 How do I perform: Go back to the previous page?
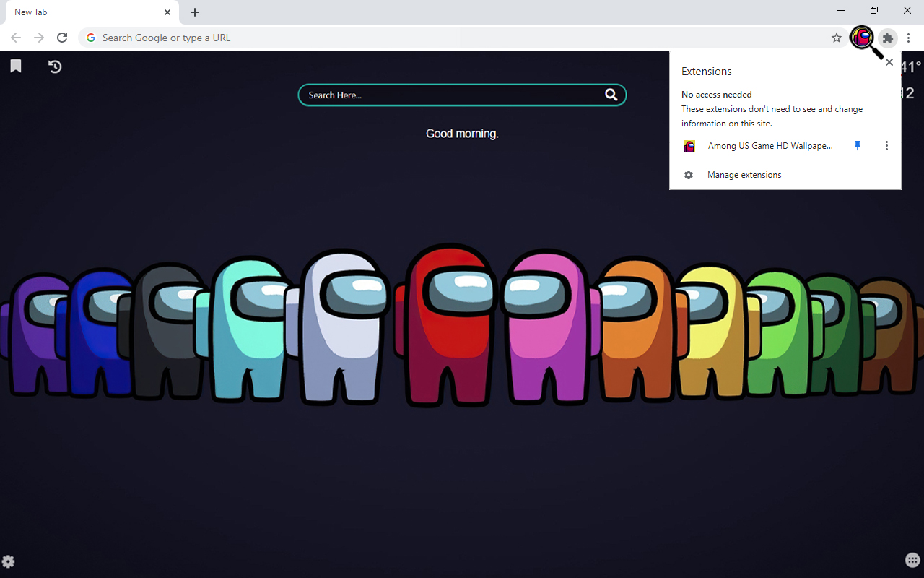(x=16, y=38)
